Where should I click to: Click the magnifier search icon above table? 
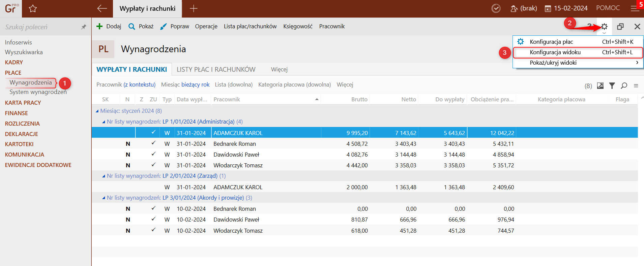[x=624, y=86]
